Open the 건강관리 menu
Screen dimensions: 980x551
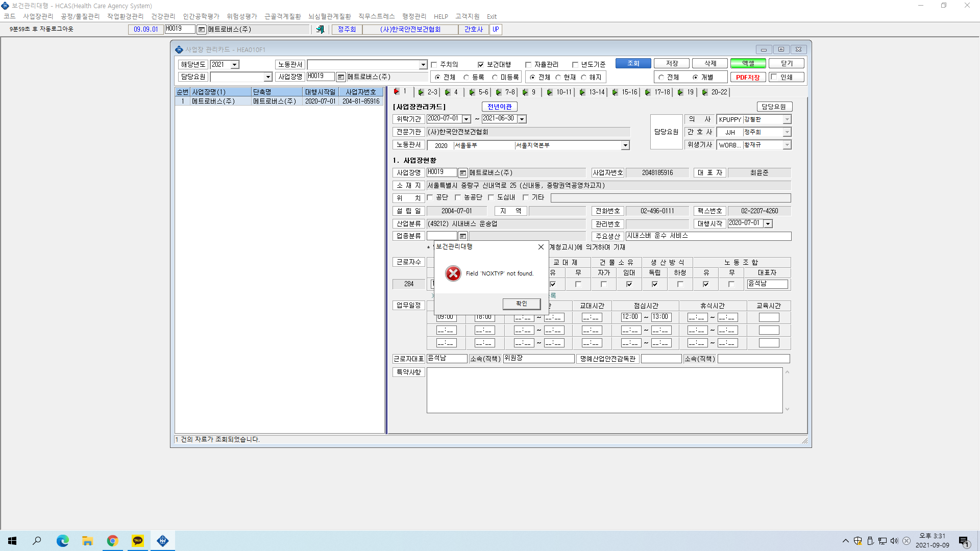163,16
